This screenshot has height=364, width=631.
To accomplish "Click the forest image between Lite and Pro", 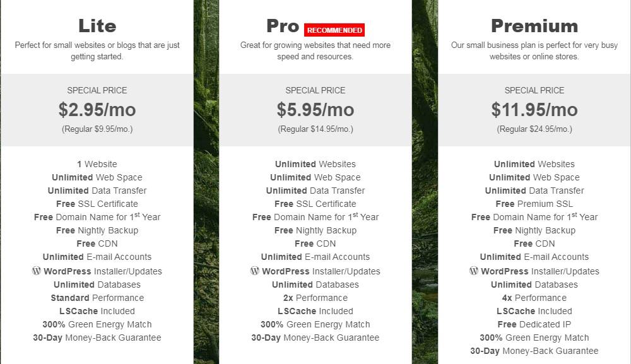I will (x=206, y=182).
